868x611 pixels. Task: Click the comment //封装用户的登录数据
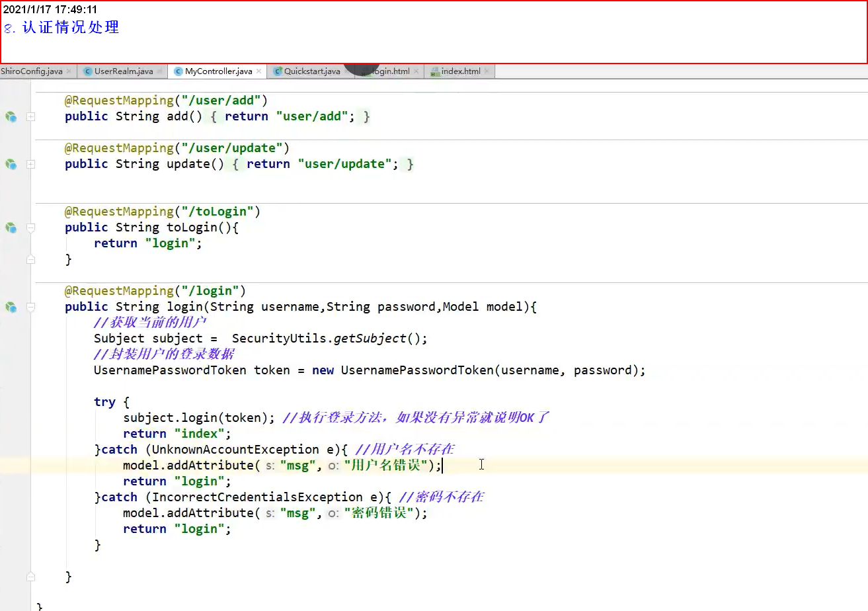[164, 354]
